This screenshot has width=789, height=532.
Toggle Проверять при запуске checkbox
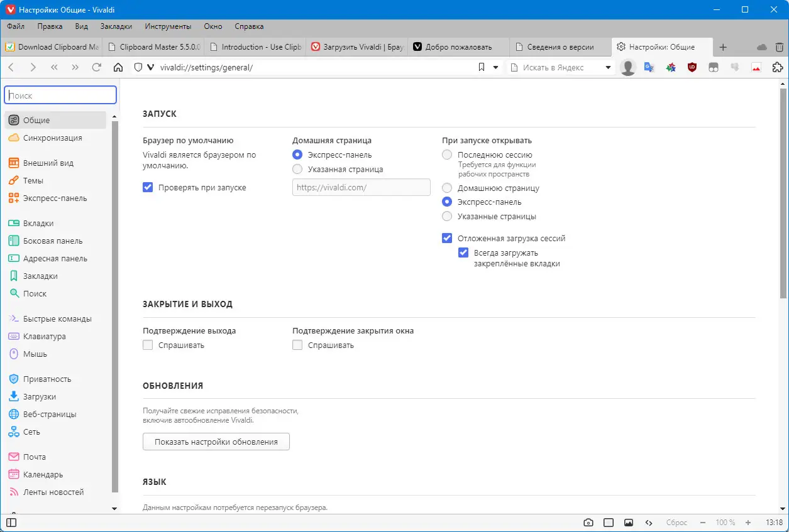tap(148, 187)
